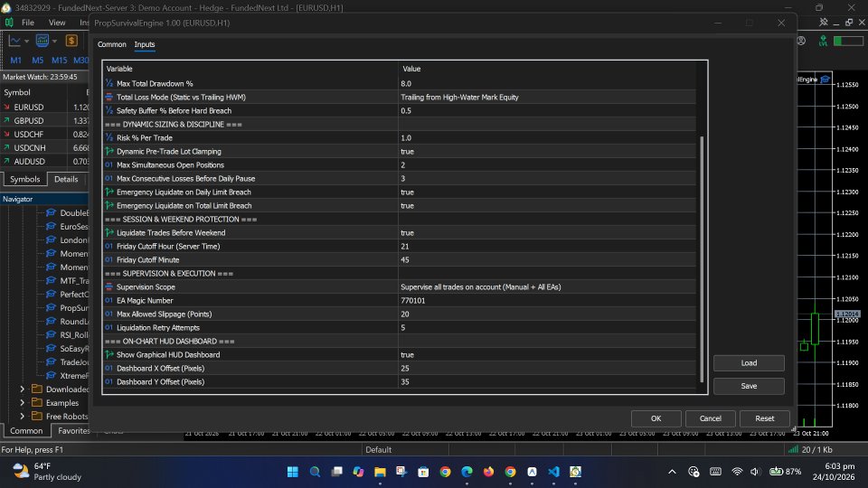Open the indicators chart icon in toolbar
The width and height of the screenshot is (868, 488).
point(42,41)
